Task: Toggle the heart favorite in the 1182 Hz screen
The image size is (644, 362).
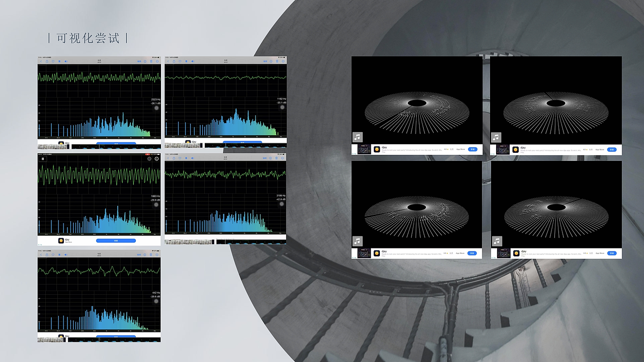Action: tap(180, 61)
